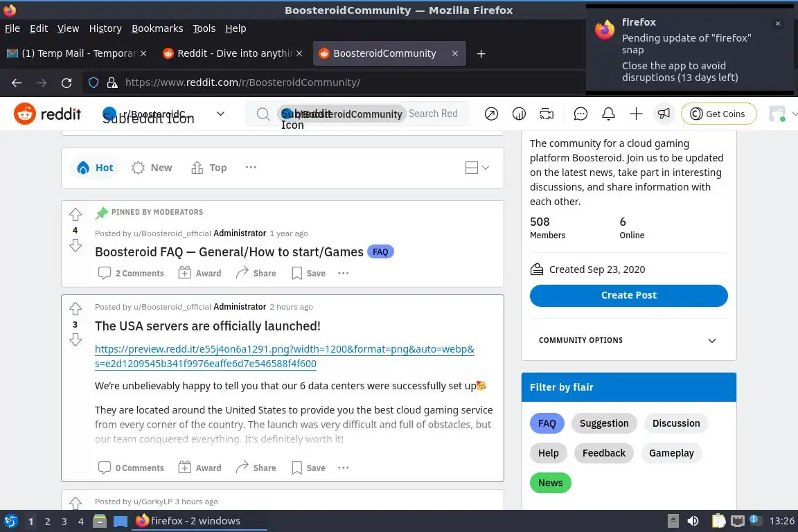
Task: Filter by News flair
Action: (x=551, y=483)
